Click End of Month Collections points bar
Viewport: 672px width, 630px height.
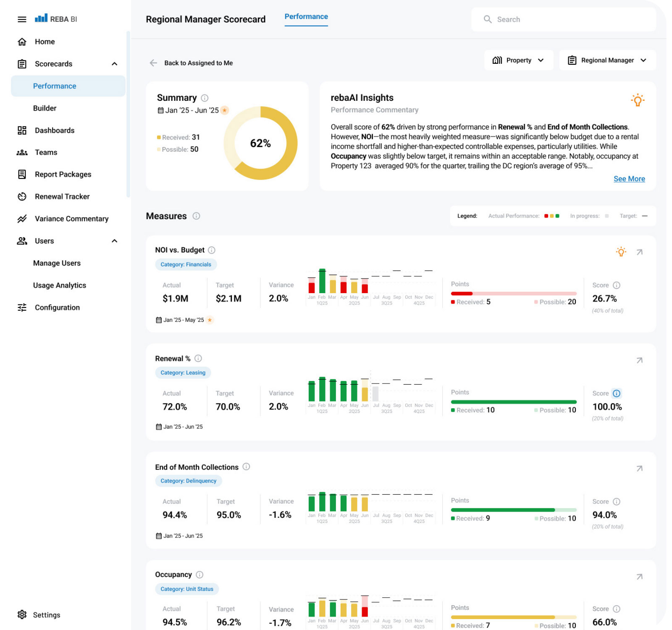(x=514, y=510)
